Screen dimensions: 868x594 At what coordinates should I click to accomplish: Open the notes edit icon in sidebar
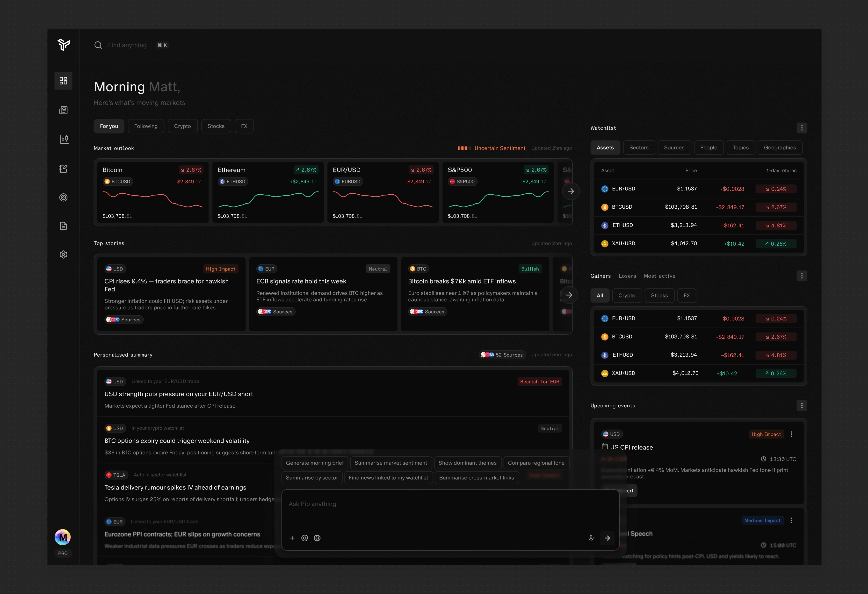coord(64,169)
